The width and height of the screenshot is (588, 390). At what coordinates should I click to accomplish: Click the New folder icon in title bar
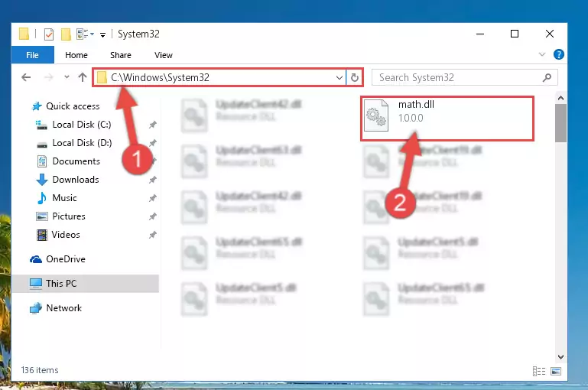[66, 34]
